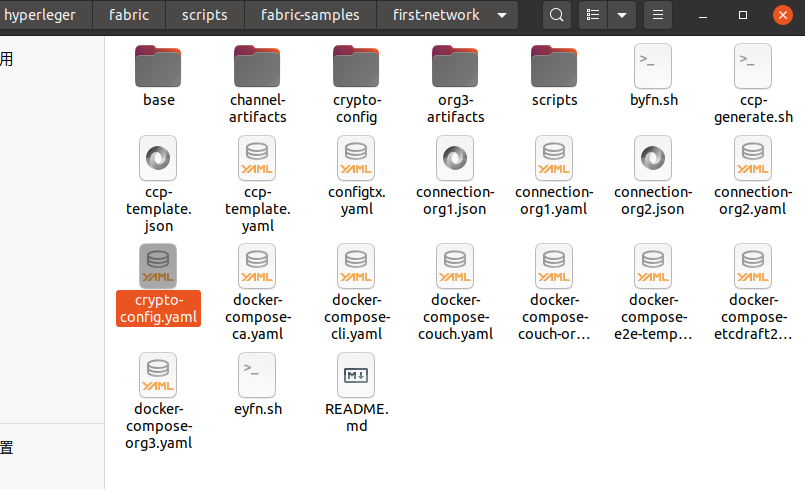Image resolution: width=805 pixels, height=489 pixels.
Task: Minimize the file manager window
Action: pos(703,15)
